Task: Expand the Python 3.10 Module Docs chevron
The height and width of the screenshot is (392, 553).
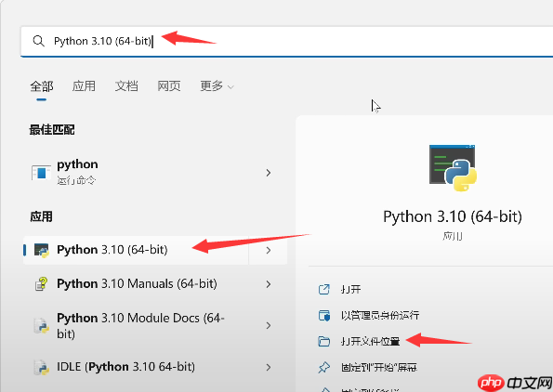Action: point(269,325)
